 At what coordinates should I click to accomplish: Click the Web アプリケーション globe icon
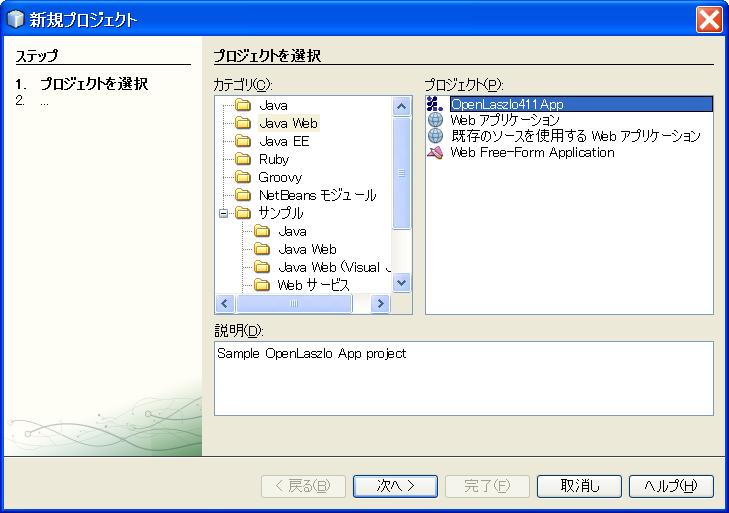[435, 120]
